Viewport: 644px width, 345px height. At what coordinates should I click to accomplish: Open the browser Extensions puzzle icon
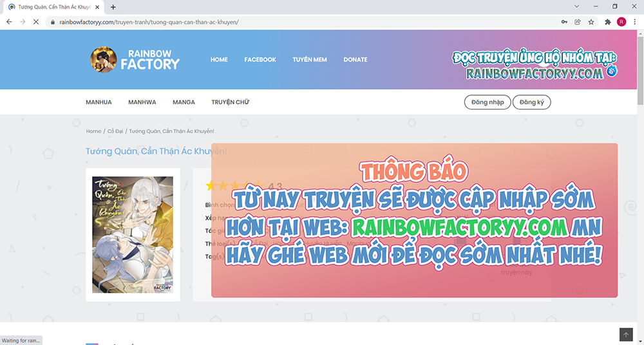point(608,21)
